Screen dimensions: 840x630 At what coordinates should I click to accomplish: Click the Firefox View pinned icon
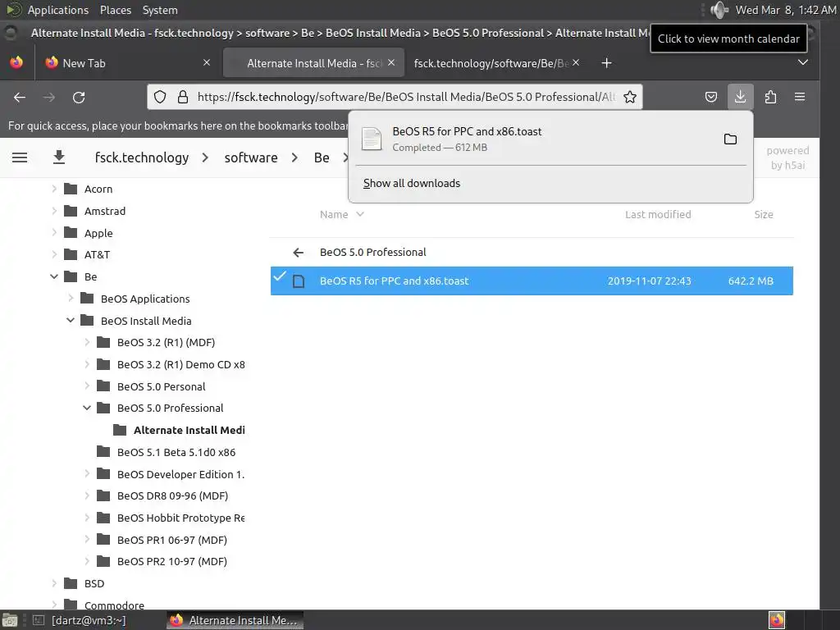coord(16,62)
